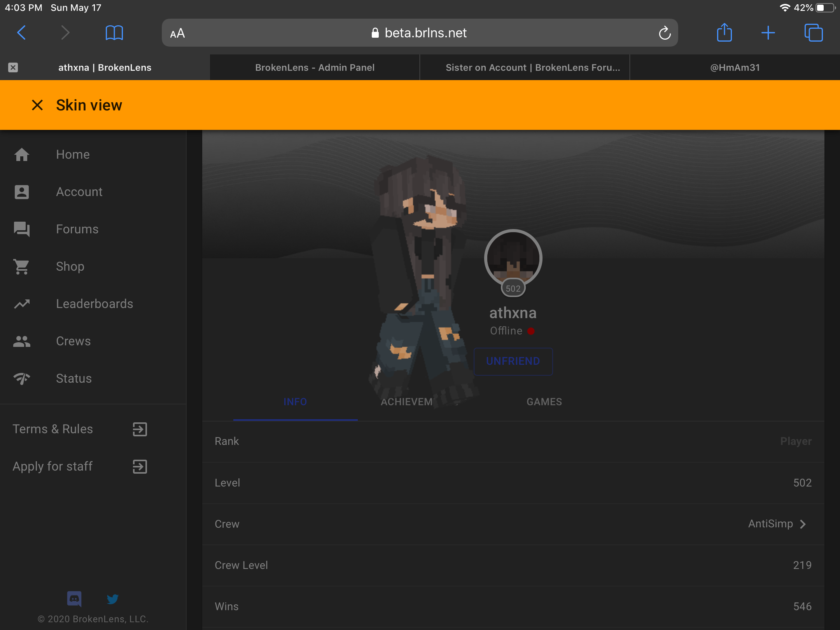This screenshot has height=630, width=840.
Task: Open the Home icon in sidebar
Action: 22,154
